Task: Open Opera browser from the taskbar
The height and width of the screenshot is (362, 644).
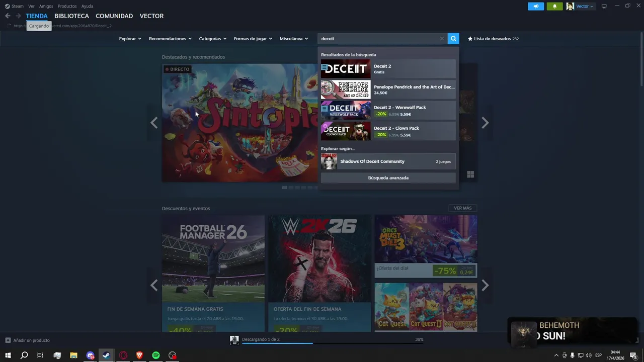Action: coord(123,355)
